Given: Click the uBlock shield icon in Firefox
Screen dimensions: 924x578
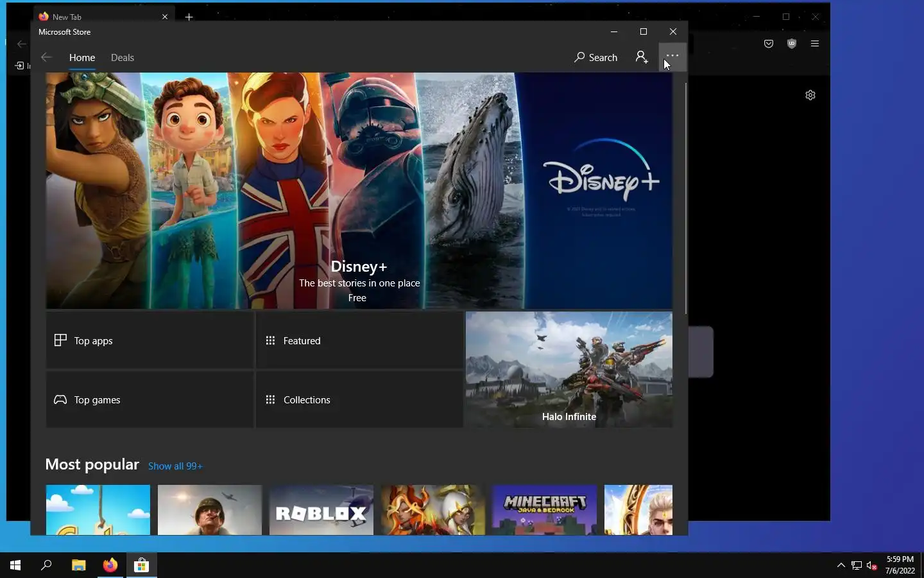Looking at the screenshot, I should coord(792,44).
